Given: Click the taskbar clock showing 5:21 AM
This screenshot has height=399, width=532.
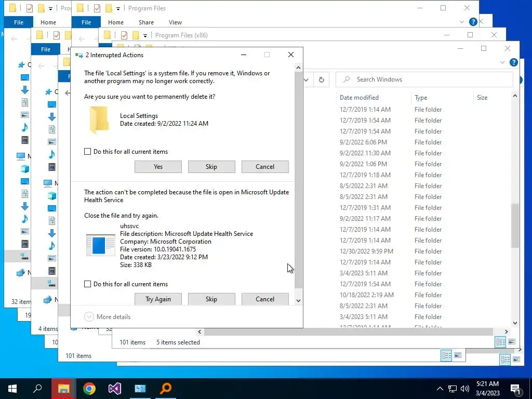Looking at the screenshot, I should click(487, 389).
